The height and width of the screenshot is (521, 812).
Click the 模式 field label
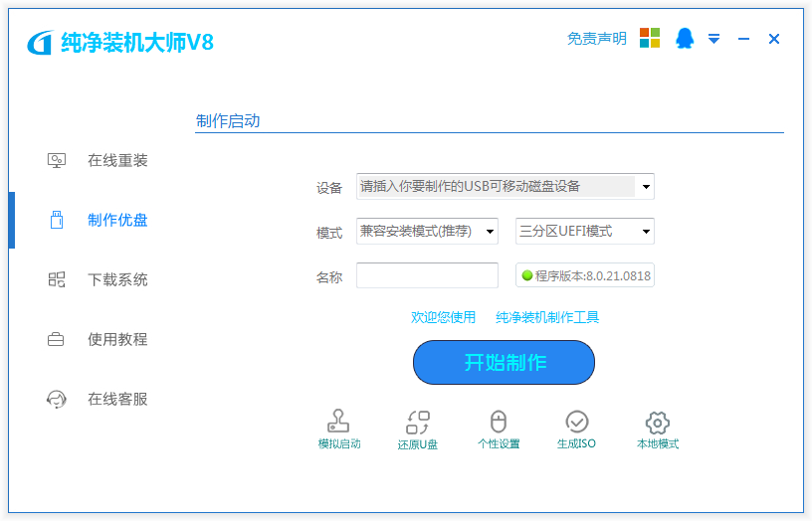tap(329, 233)
